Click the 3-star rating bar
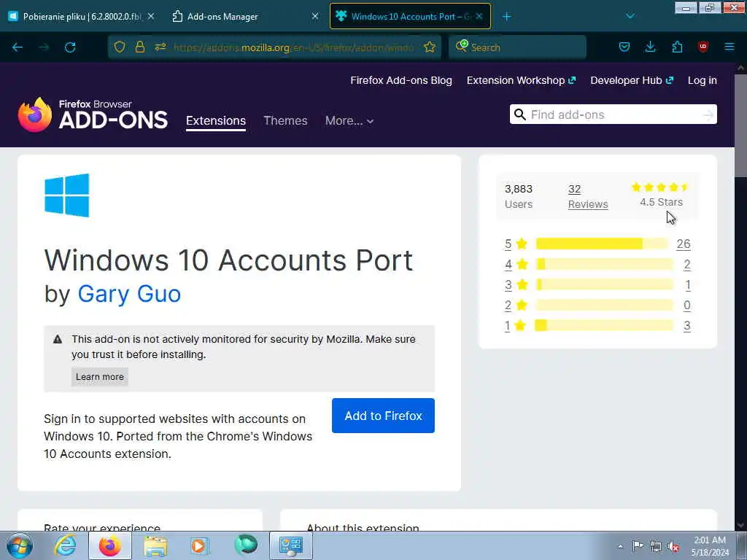Viewport: 747px width, 560px height. pos(604,285)
